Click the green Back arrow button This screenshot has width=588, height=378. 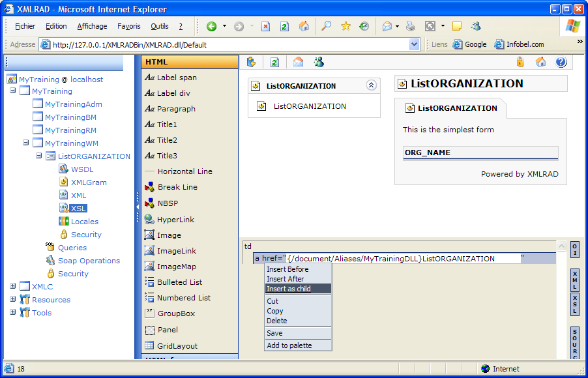pyautogui.click(x=212, y=27)
